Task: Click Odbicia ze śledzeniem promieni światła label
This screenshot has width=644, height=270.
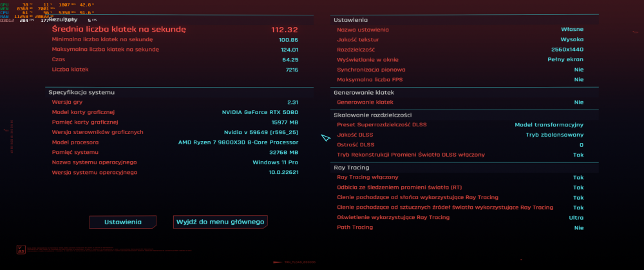Action: click(399, 188)
